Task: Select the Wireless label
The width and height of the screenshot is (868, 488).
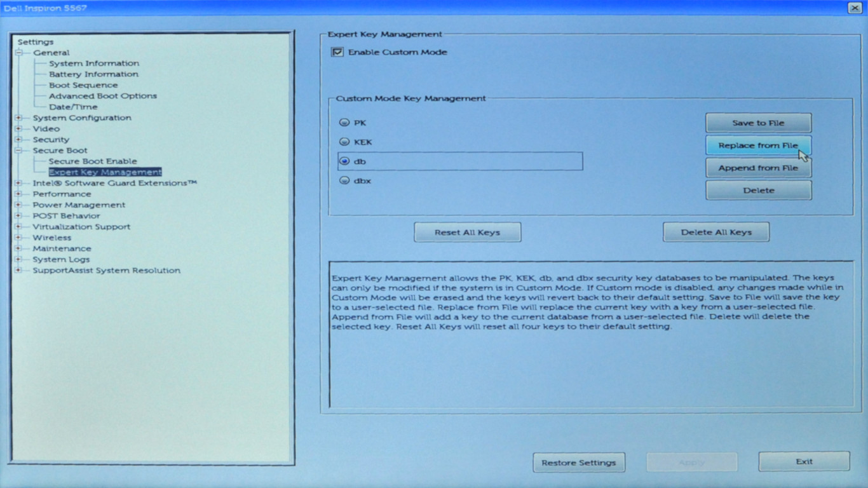Action: 52,238
